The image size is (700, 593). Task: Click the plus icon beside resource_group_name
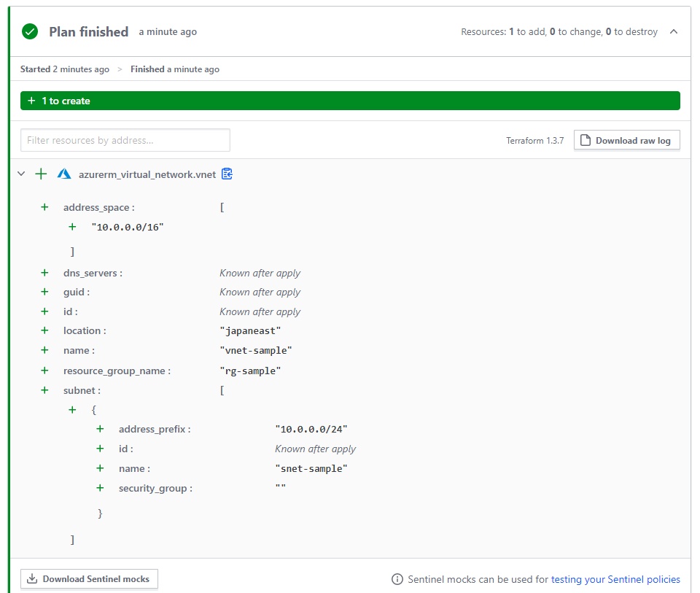[x=44, y=371]
